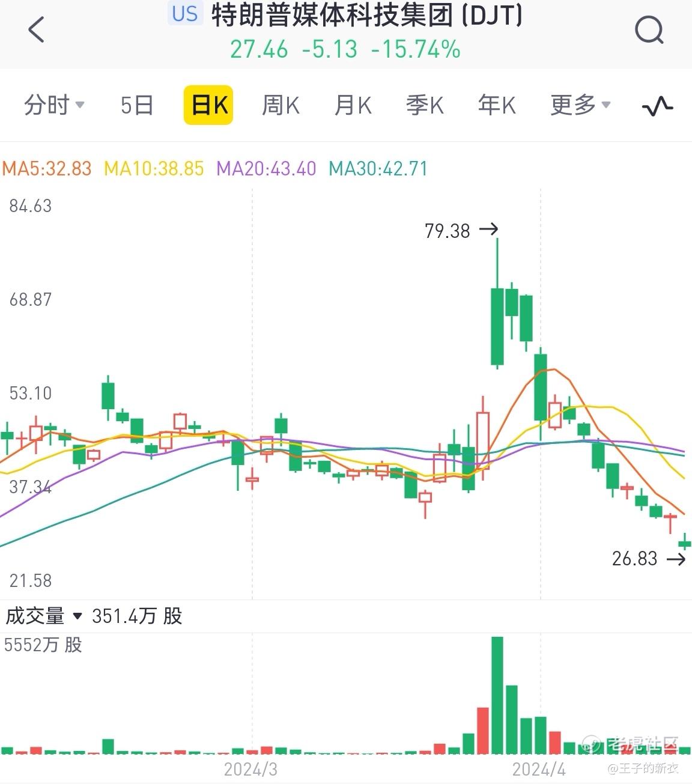Open search with the magnifier icon
Screen dimensions: 692x784
tap(649, 29)
